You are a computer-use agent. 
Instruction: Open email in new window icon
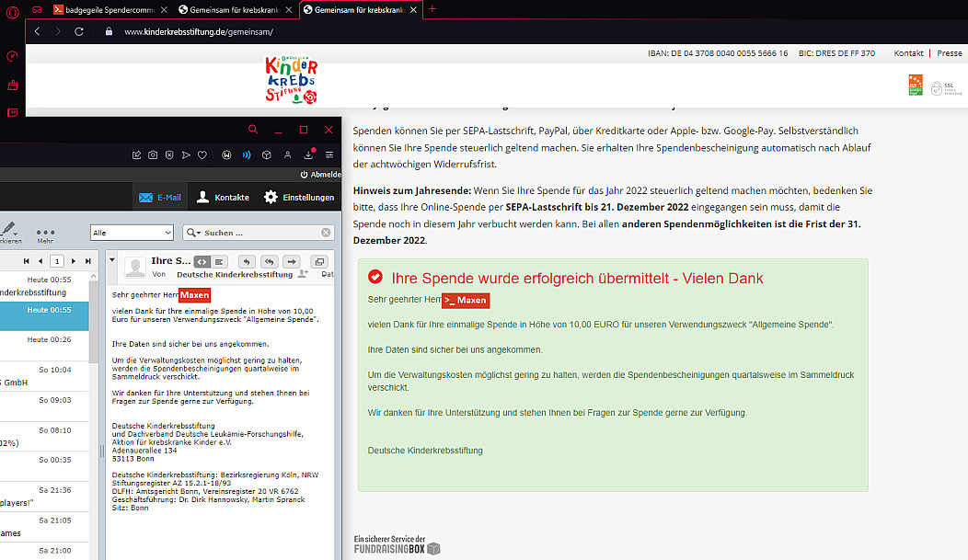point(319,262)
